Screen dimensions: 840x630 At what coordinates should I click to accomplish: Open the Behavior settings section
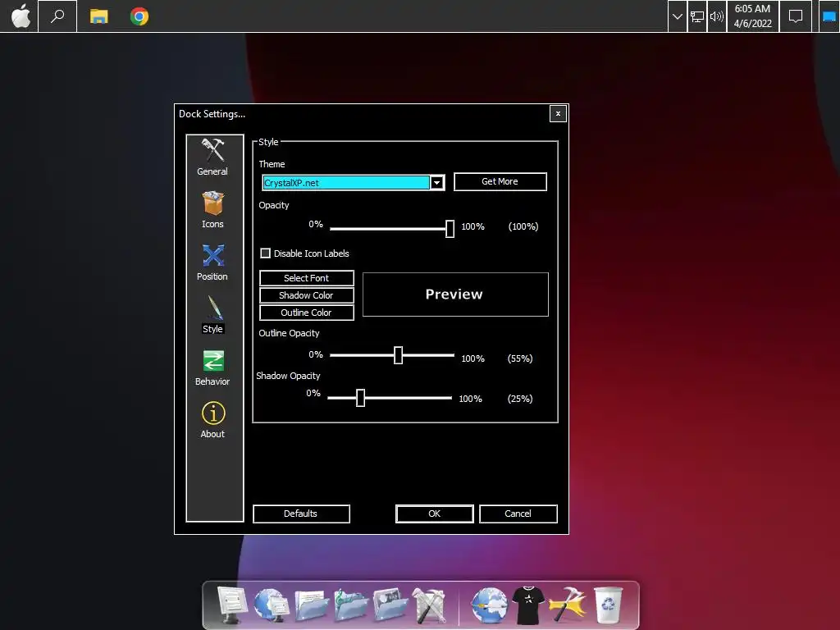pos(212,367)
